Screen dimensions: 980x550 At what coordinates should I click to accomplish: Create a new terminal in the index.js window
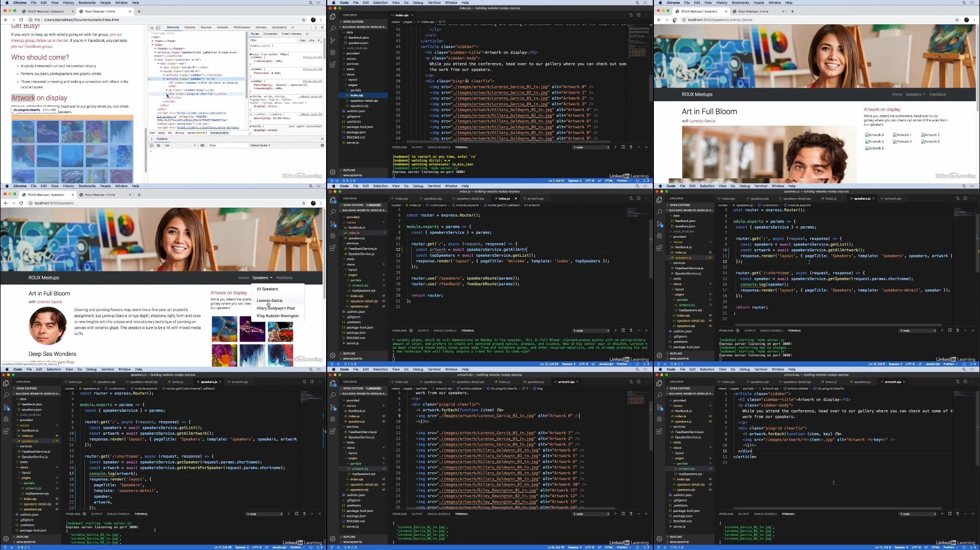pos(616,330)
